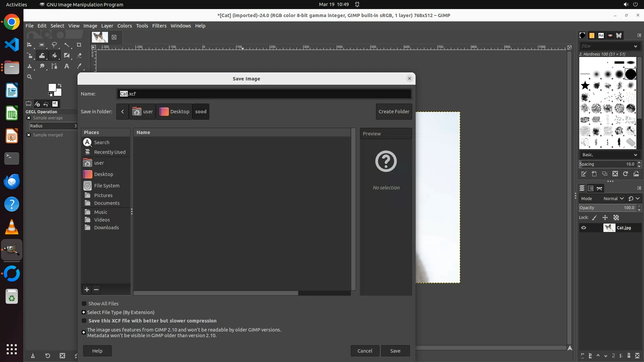Click the Name field containing Cat.xcf
This screenshot has height=362, width=644.
tap(264, 94)
